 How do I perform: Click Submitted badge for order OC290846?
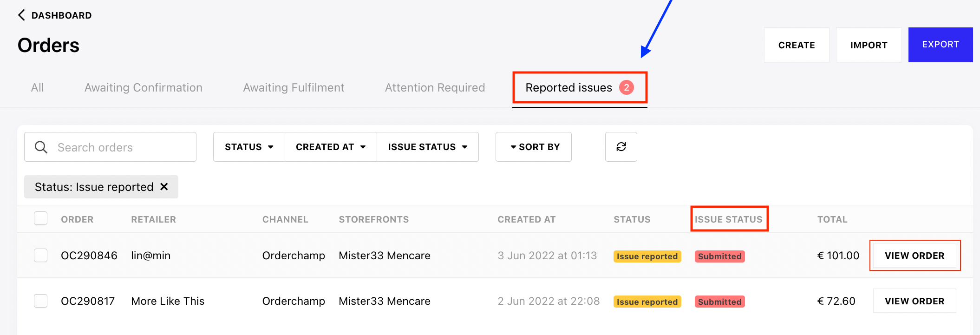click(x=719, y=256)
